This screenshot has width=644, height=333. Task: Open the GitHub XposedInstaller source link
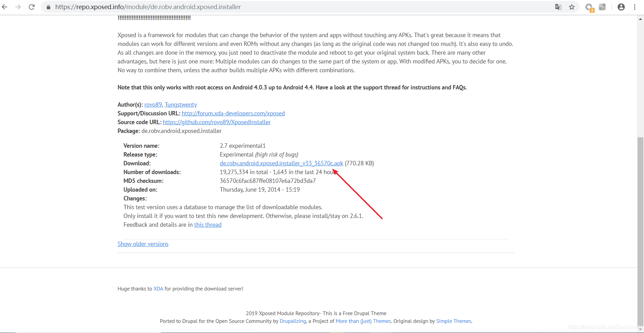pos(217,122)
